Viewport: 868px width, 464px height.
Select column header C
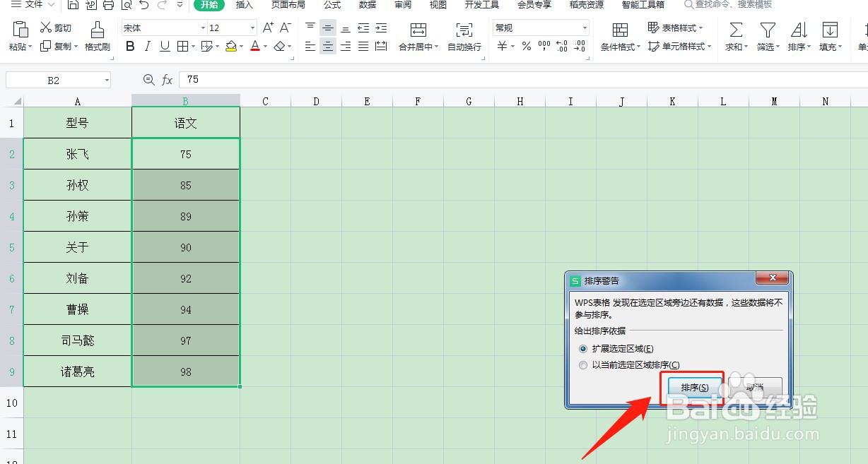(x=265, y=101)
